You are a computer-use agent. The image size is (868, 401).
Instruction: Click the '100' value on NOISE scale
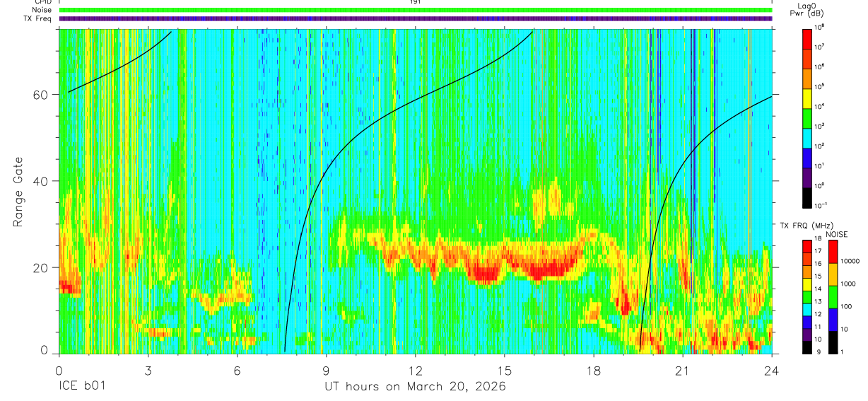[846, 306]
